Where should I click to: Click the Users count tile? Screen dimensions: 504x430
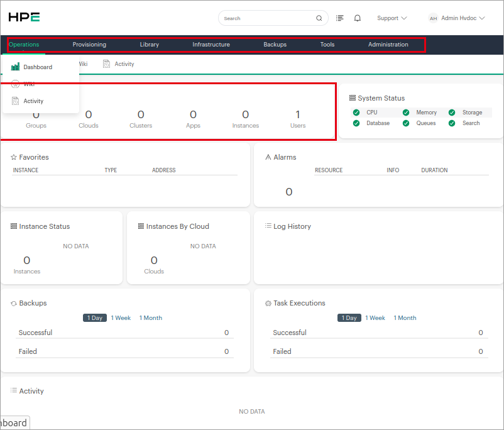pos(298,119)
